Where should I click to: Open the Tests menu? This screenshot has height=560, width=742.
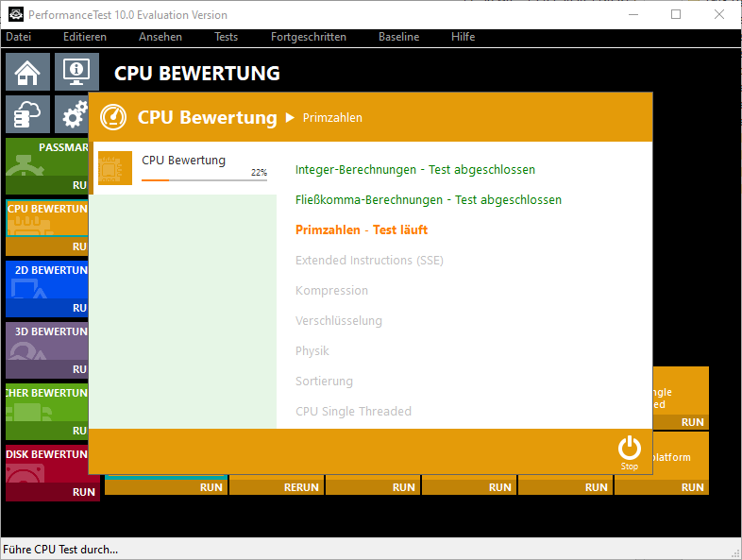click(x=226, y=37)
